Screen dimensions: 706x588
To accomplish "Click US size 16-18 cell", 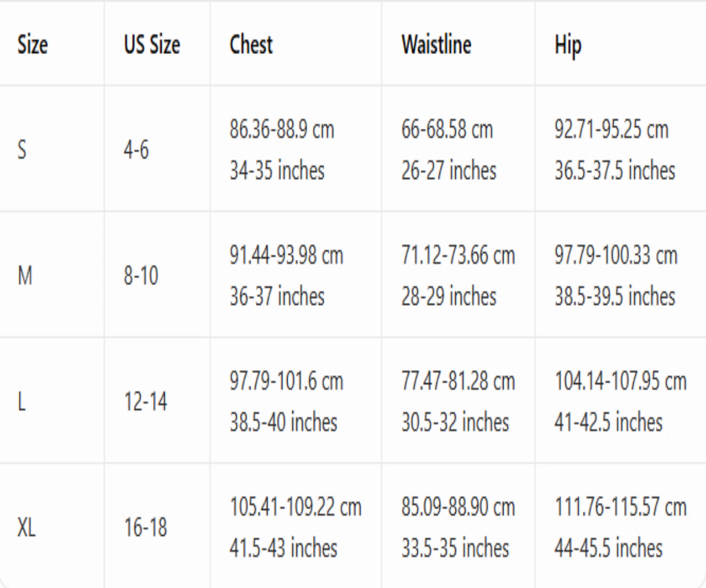I will (145, 527).
